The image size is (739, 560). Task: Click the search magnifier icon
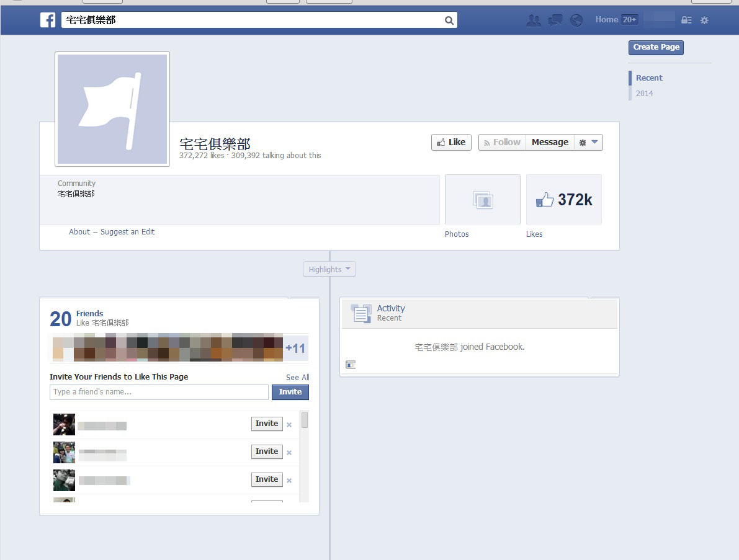click(x=449, y=20)
